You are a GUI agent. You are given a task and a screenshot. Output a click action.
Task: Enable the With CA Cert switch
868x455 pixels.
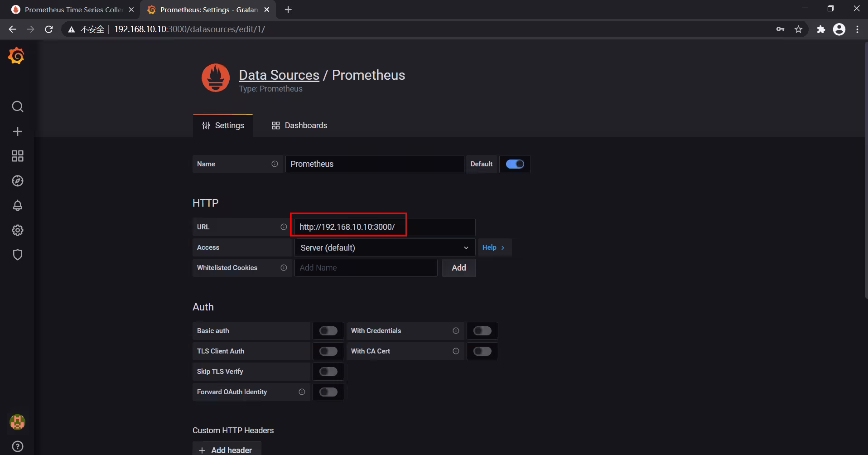pyautogui.click(x=482, y=351)
